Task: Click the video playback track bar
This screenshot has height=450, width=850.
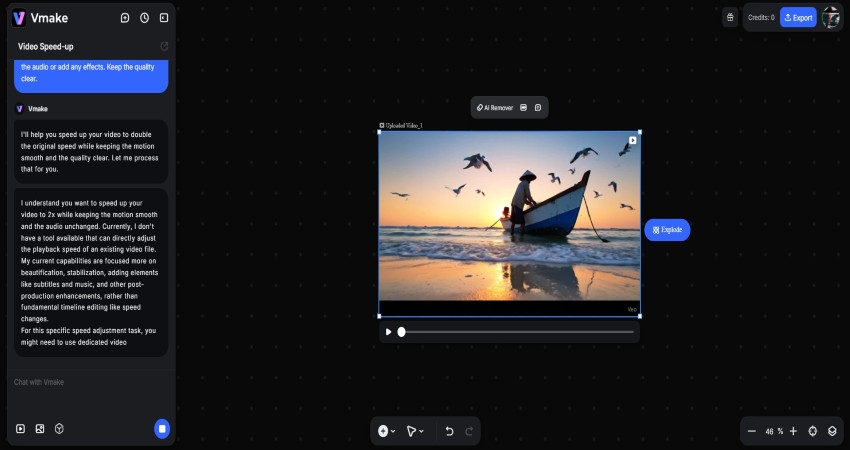Action: pyautogui.click(x=517, y=332)
